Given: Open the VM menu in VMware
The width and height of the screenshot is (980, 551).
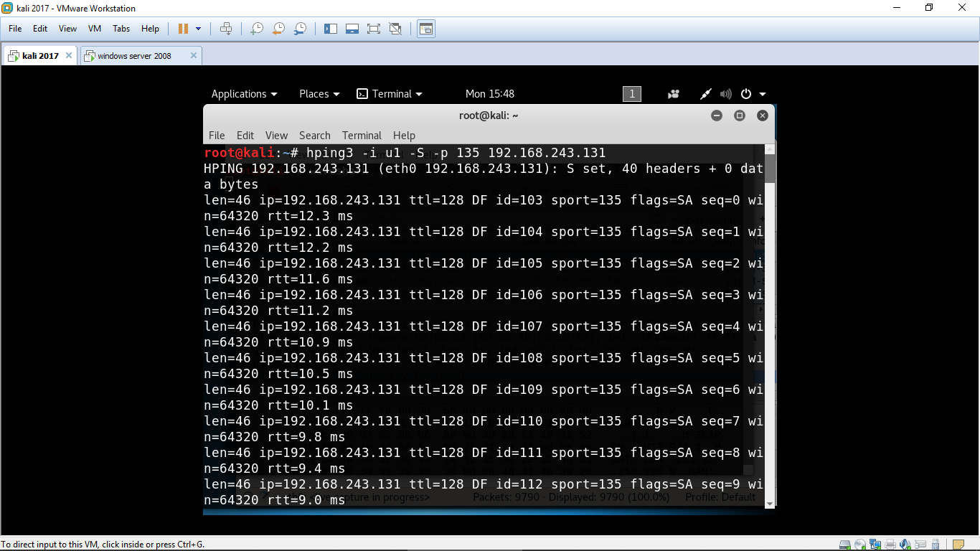Looking at the screenshot, I should point(94,29).
